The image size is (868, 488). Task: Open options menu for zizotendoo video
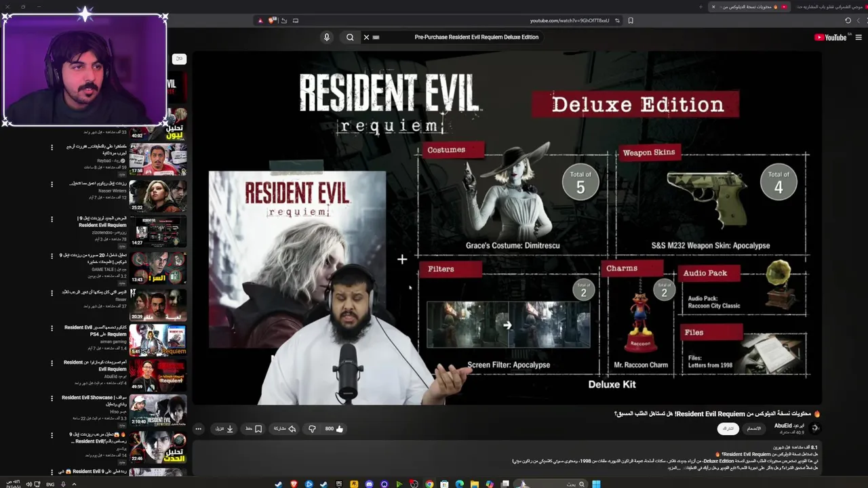click(52, 220)
